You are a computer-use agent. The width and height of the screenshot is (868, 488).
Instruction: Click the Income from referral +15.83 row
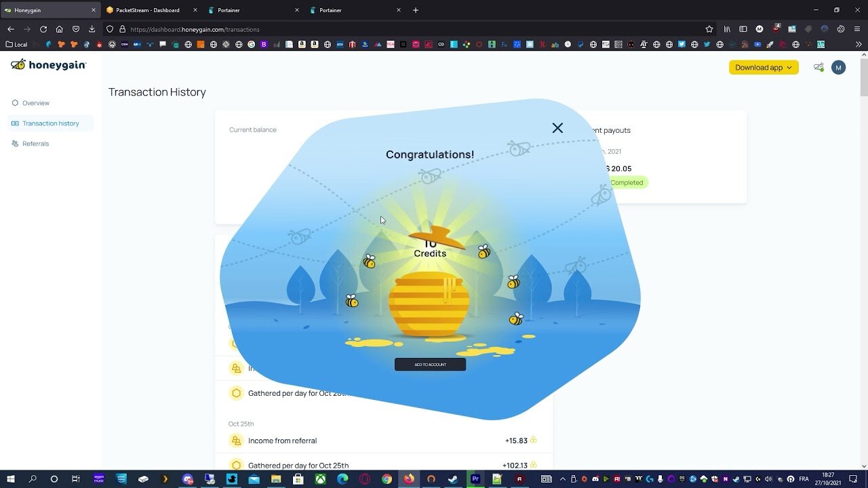coord(384,441)
